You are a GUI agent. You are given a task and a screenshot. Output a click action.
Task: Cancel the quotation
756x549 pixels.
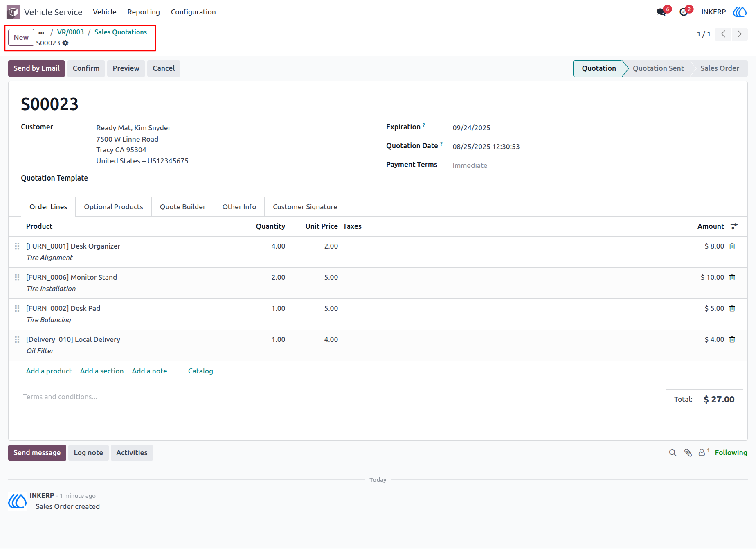(164, 68)
